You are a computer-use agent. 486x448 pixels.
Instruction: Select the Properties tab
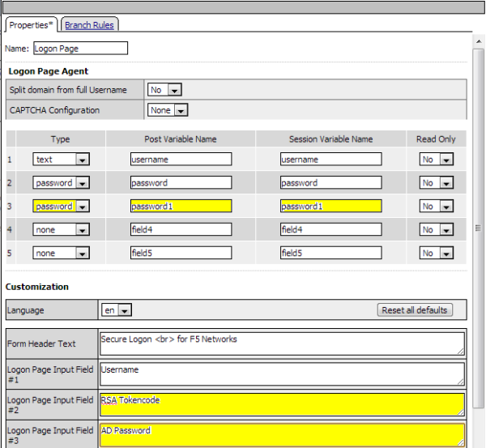32,25
